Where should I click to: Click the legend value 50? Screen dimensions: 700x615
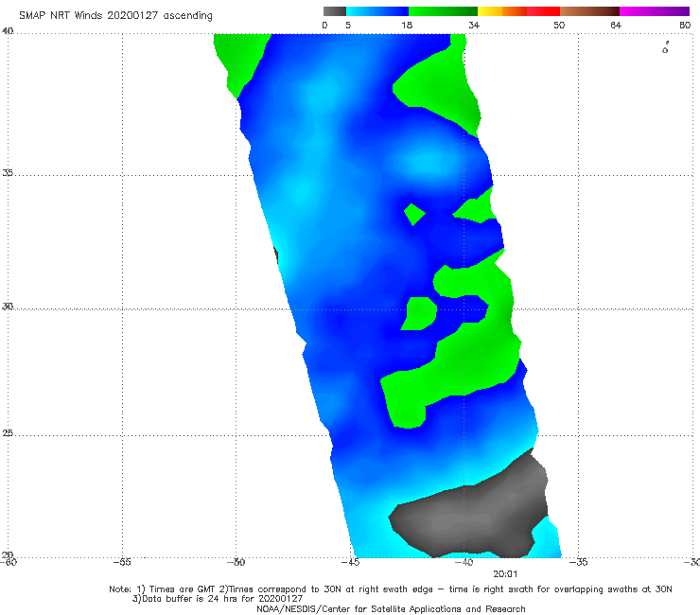[x=559, y=26]
